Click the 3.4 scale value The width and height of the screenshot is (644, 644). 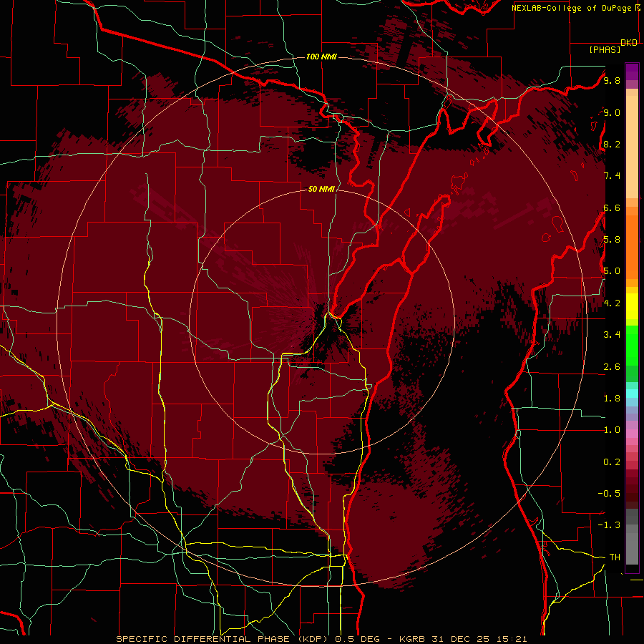tap(612, 335)
